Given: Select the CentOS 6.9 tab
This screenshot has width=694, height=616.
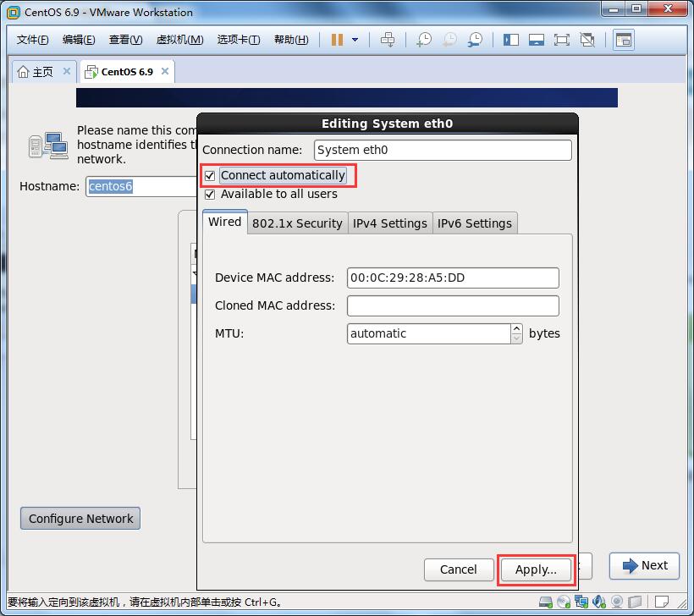Looking at the screenshot, I should click(127, 72).
